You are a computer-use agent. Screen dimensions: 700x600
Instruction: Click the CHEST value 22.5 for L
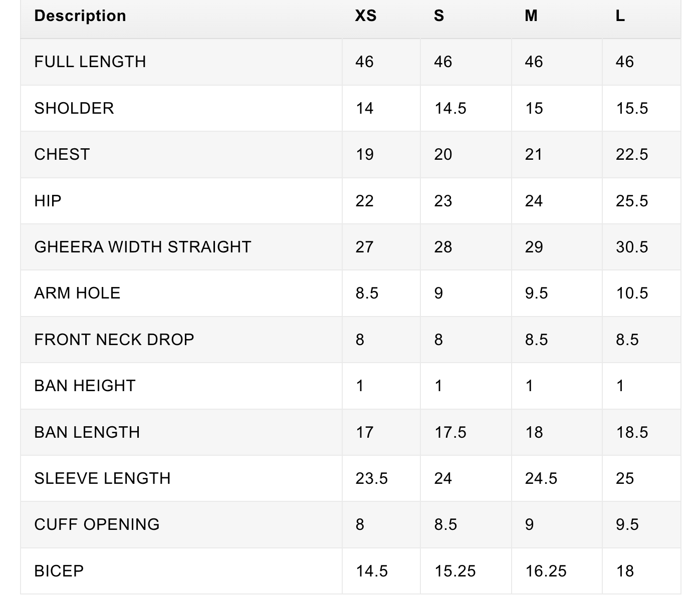[632, 154]
